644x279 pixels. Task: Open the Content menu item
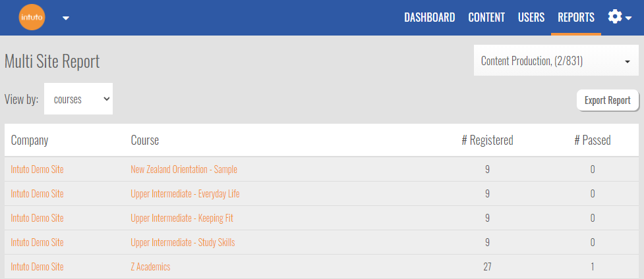486,18
